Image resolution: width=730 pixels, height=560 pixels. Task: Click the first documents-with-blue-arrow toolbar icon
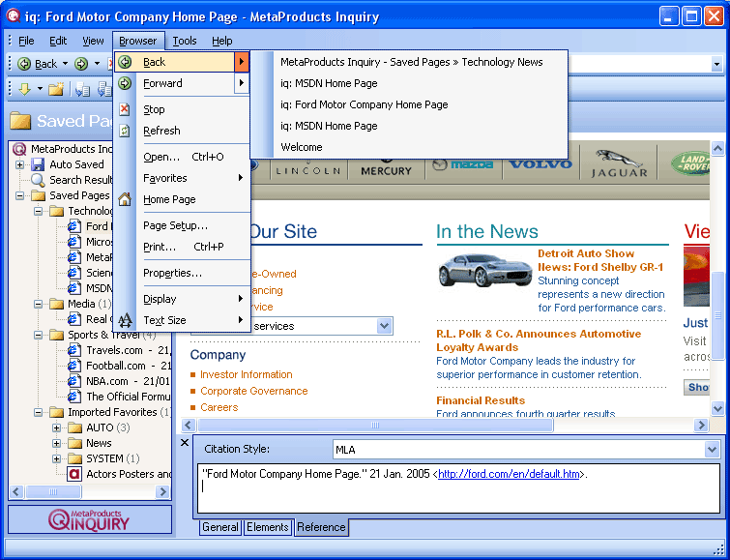click(x=82, y=89)
